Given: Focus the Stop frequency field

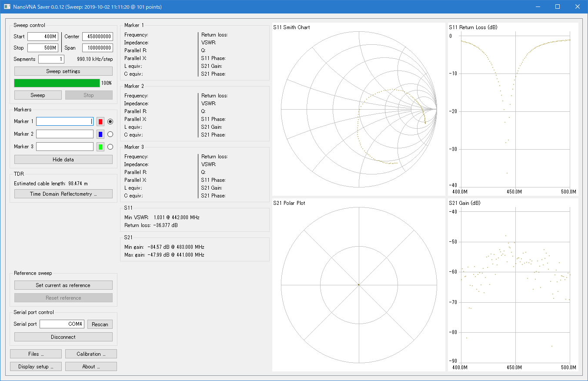Looking at the screenshot, I should pos(43,48).
